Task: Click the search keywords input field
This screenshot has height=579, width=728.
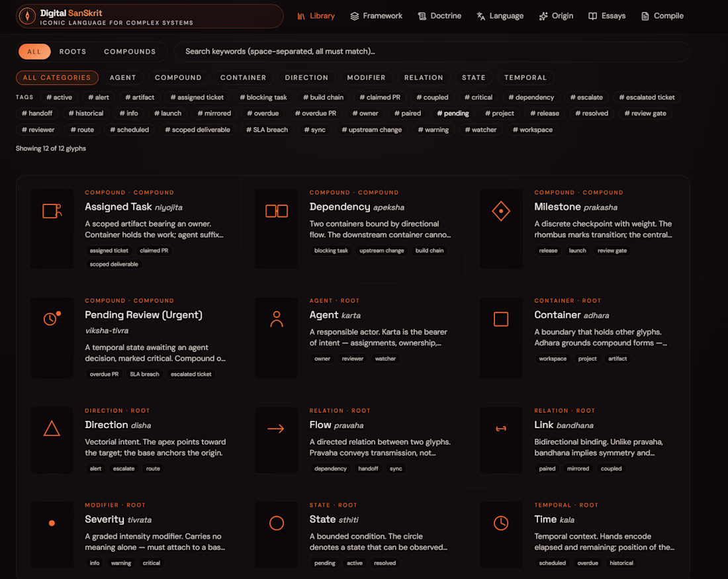Action: (432, 52)
